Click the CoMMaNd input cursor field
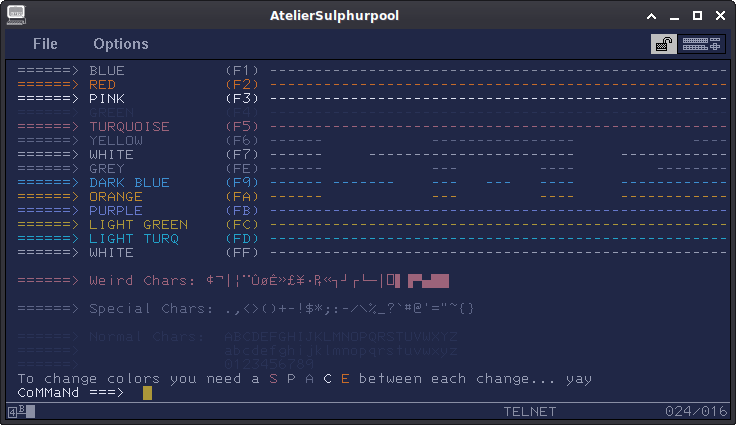Viewport: 736px width, 425px height. pyautogui.click(x=147, y=393)
